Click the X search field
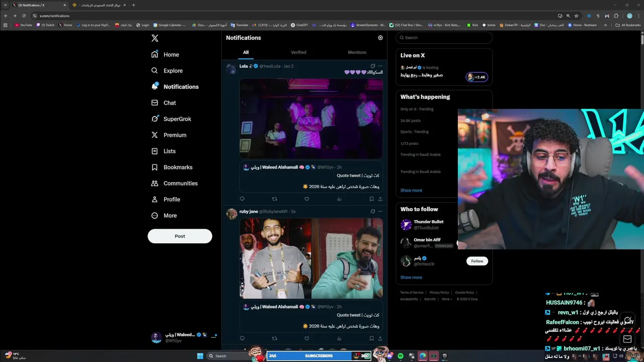This screenshot has height=362, width=644. point(444,38)
